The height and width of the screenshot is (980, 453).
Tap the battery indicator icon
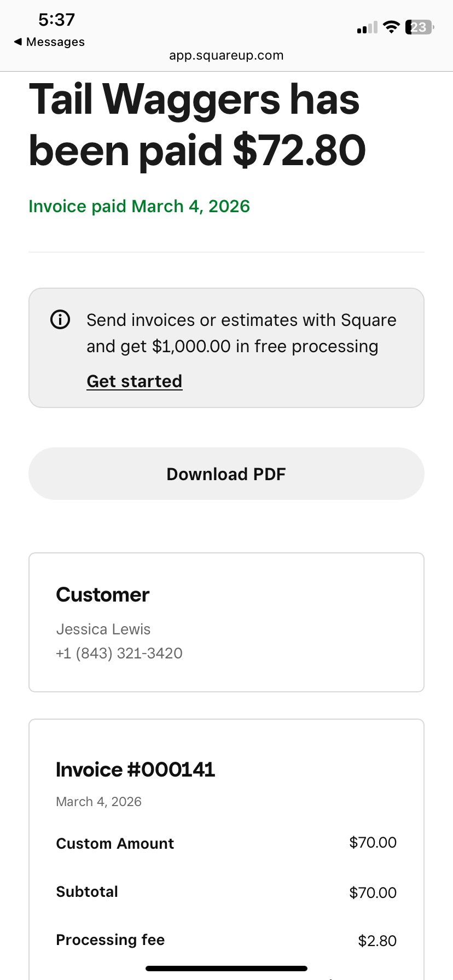420,27
